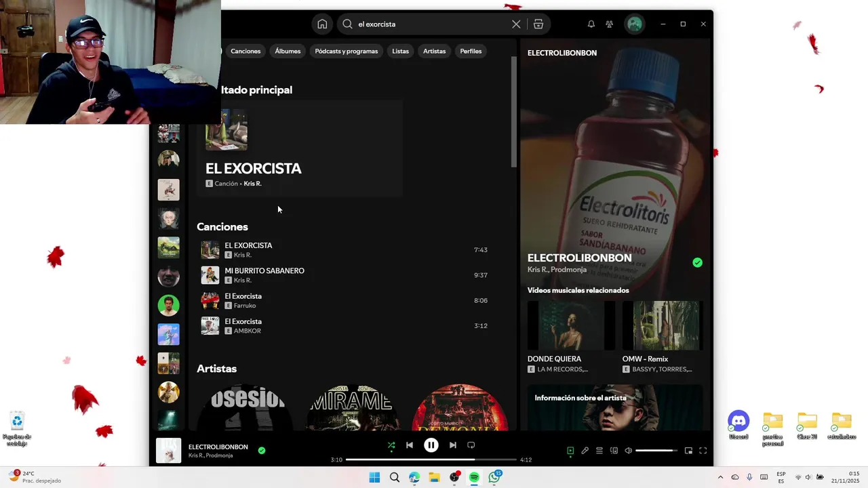Show hidden system tray icons
The image size is (868, 488).
pos(720,478)
